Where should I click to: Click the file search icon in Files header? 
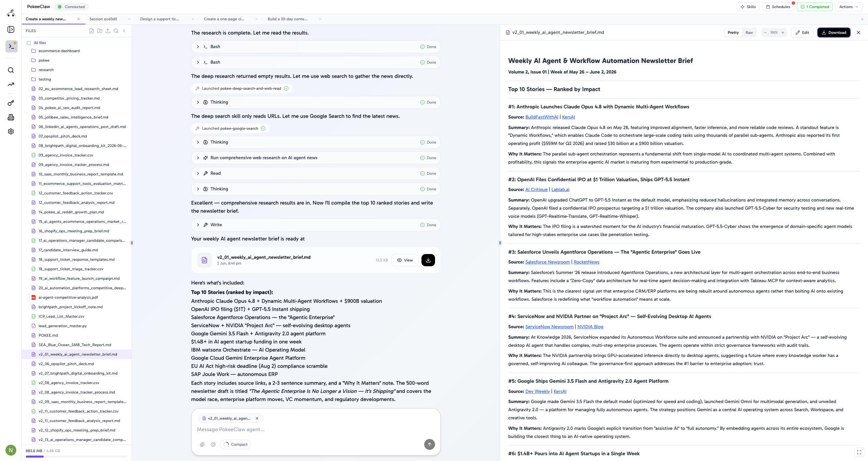pyautogui.click(x=116, y=31)
